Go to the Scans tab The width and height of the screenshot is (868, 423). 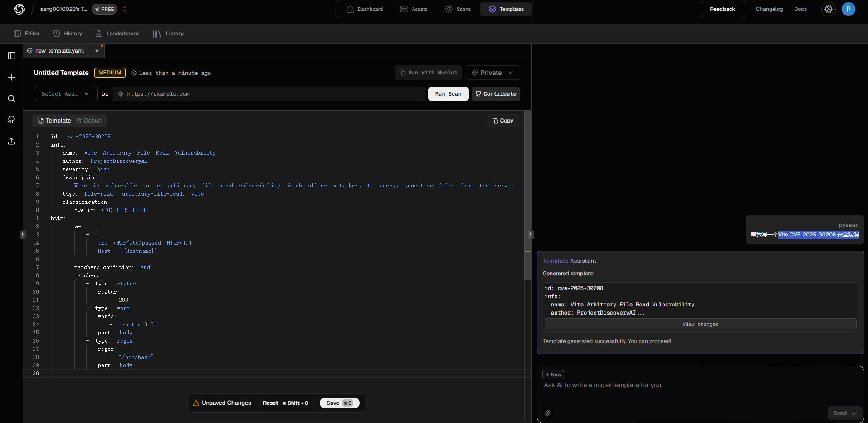[458, 9]
